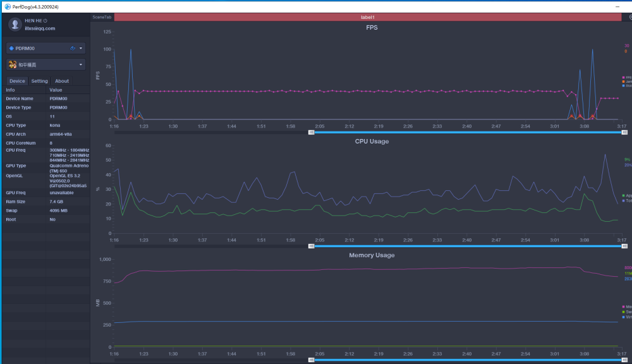Image resolution: width=632 pixels, height=364 pixels.
Task: Expand the PDRM00 device dropdown arrow
Action: point(81,49)
